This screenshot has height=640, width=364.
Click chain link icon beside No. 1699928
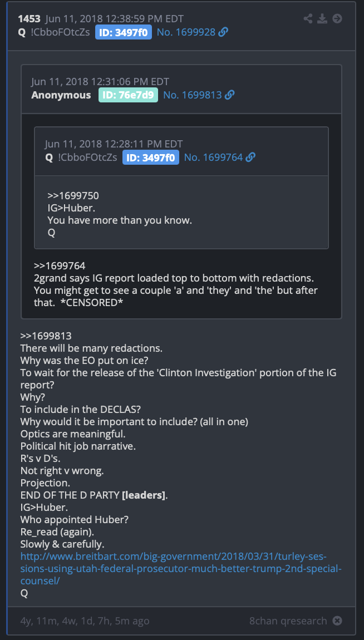pyautogui.click(x=223, y=32)
